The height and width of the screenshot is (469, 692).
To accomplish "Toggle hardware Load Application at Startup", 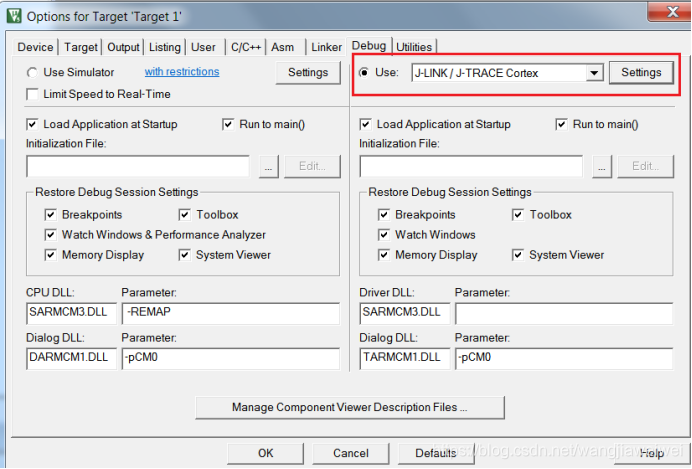I will pyautogui.click(x=365, y=124).
